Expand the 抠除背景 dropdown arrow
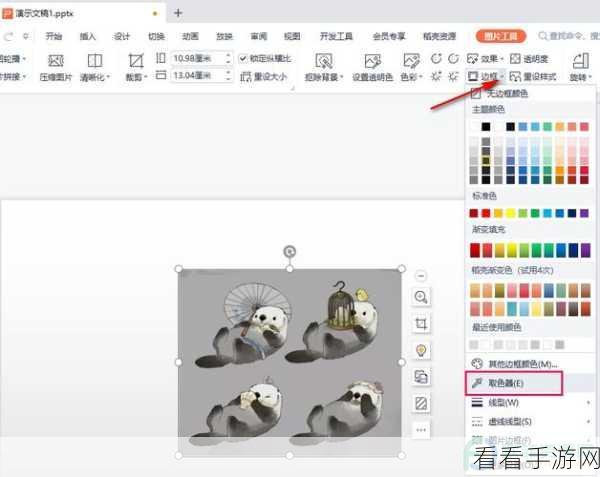 point(341,77)
